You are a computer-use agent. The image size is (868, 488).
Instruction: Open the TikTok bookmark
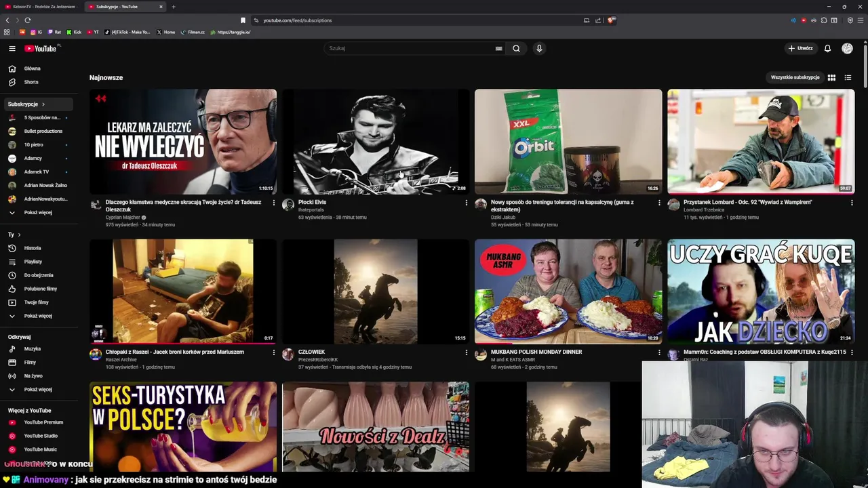(x=127, y=32)
